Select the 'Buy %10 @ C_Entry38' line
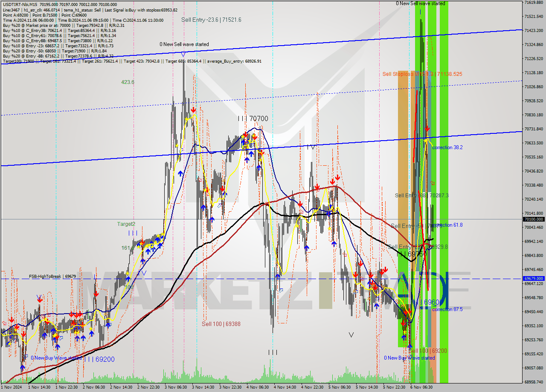 (x=59, y=30)
